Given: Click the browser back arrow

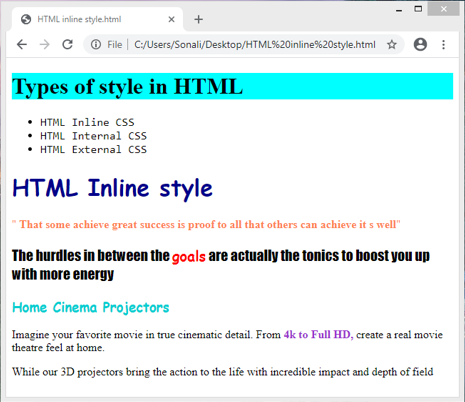Looking at the screenshot, I should [x=22, y=44].
